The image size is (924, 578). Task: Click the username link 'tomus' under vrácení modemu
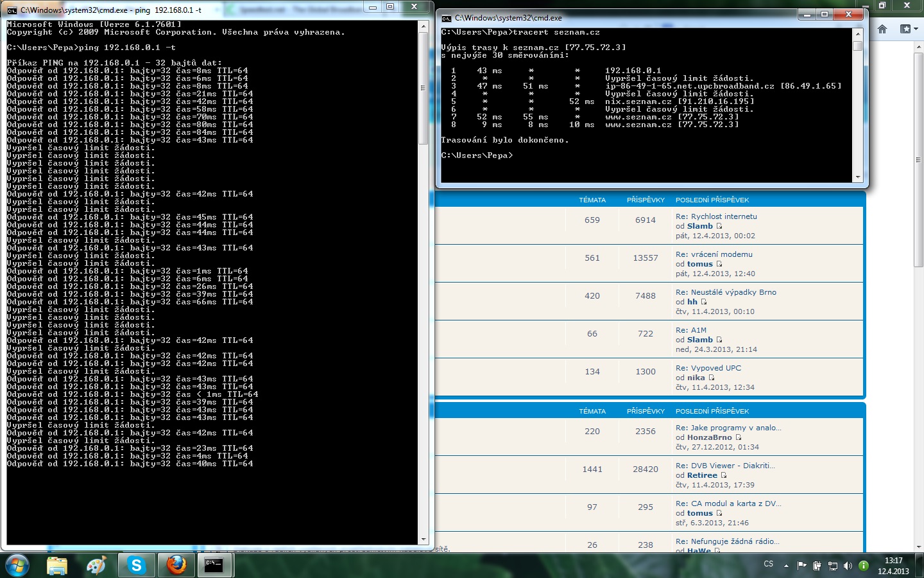tap(699, 264)
